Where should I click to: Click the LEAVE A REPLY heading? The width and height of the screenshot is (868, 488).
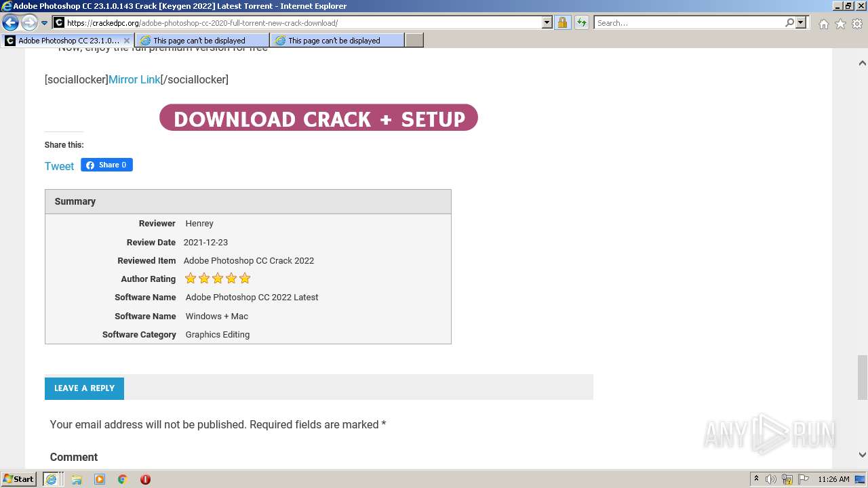[84, 388]
